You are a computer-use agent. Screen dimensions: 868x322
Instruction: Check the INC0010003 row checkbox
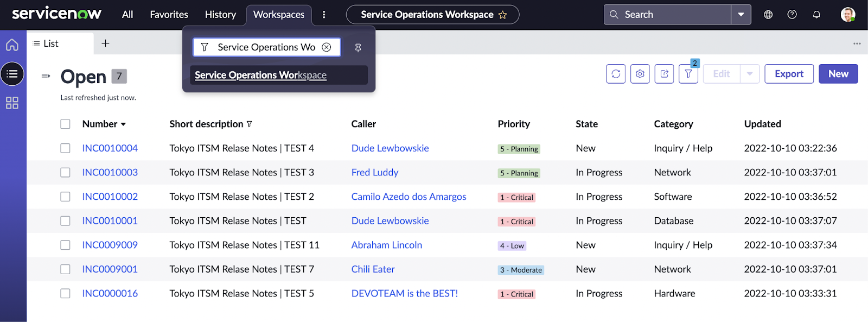[x=65, y=173]
